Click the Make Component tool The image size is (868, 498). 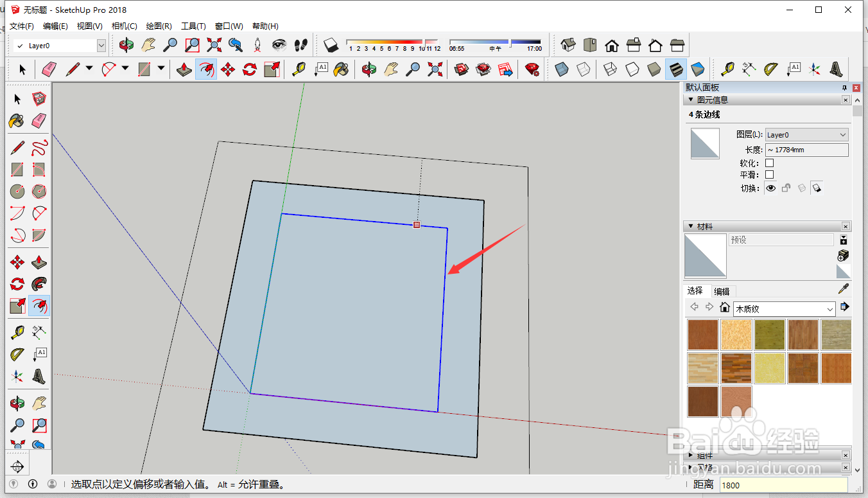39,99
